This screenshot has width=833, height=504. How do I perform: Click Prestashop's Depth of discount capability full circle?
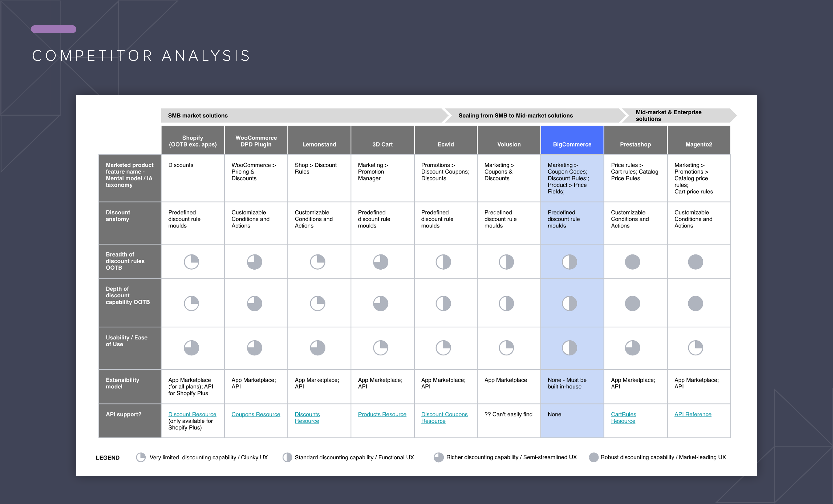(632, 303)
